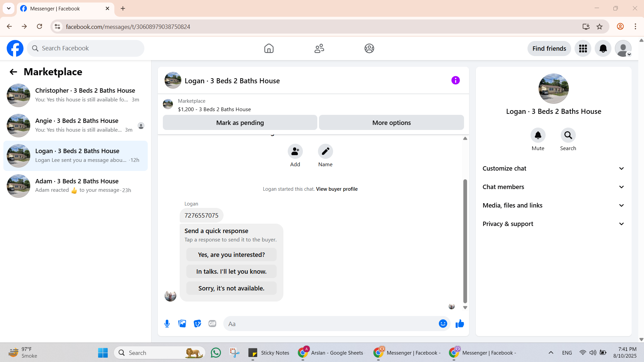The height and width of the screenshot is (362, 644).
Task: Open Christopher's house conversation
Action: (x=76, y=95)
